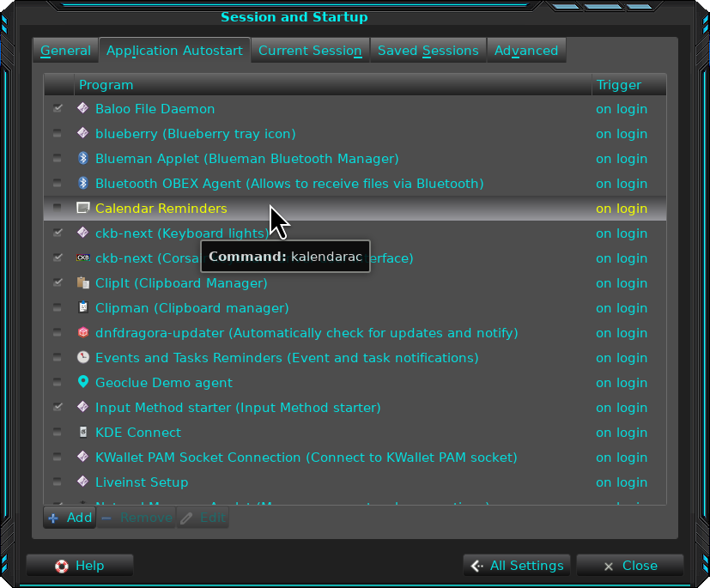The height and width of the screenshot is (588, 710).
Task: Switch to the Current Session tab
Action: click(x=310, y=51)
